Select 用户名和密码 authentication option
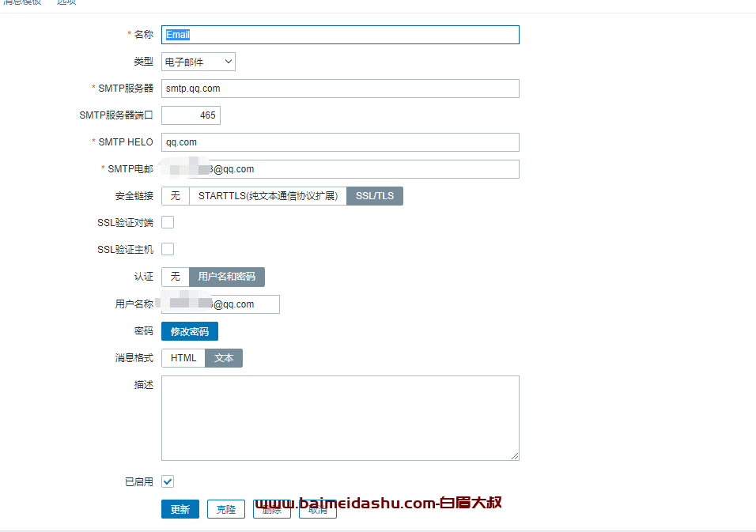The width and height of the screenshot is (756, 532). pos(227,277)
